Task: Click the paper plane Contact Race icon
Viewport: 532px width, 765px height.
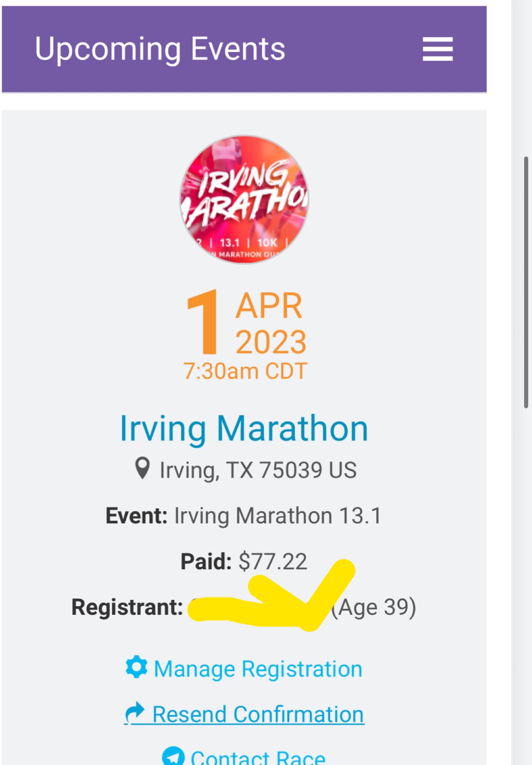Action: (x=173, y=756)
